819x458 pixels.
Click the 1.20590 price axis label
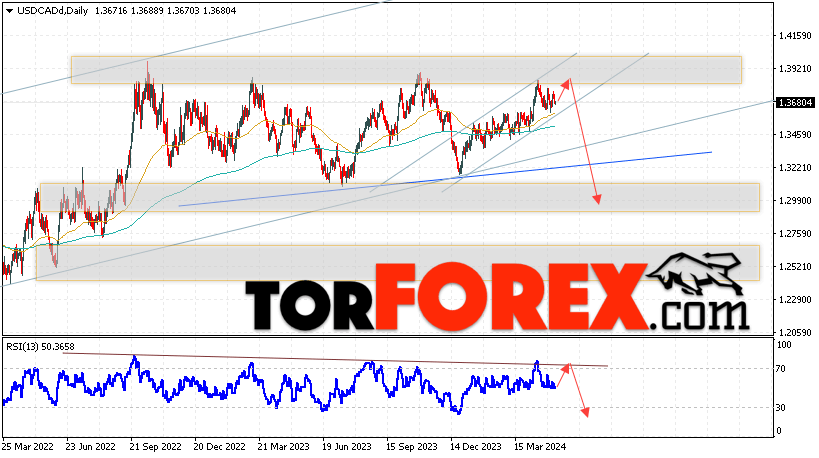click(795, 332)
